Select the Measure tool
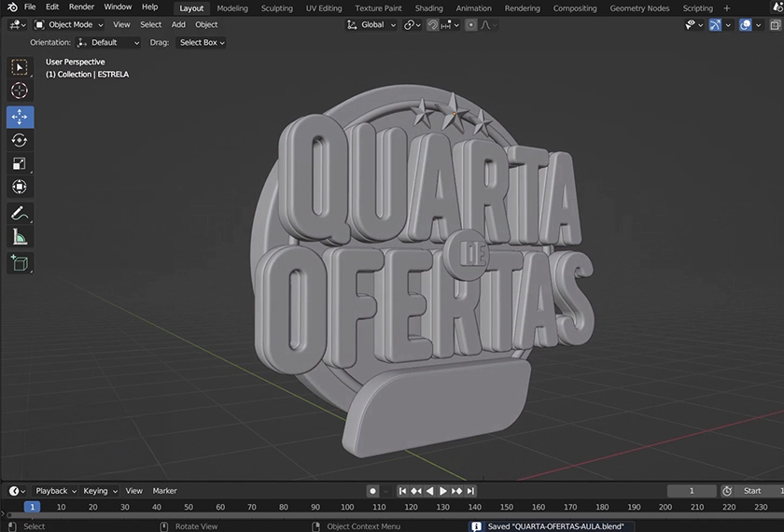The image size is (784, 532). 20,238
